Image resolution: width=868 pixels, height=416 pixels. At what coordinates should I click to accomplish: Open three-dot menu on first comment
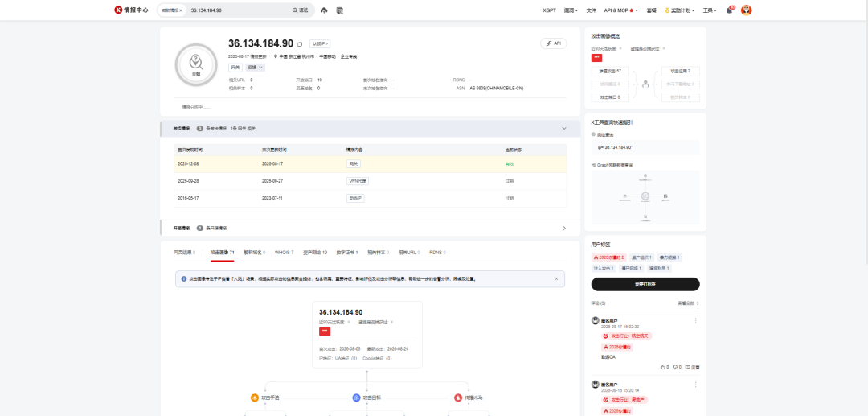click(x=696, y=321)
